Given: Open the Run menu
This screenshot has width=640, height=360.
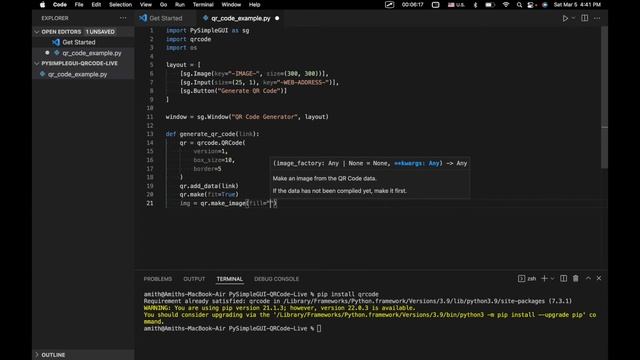Looking at the screenshot, I should [x=180, y=5].
